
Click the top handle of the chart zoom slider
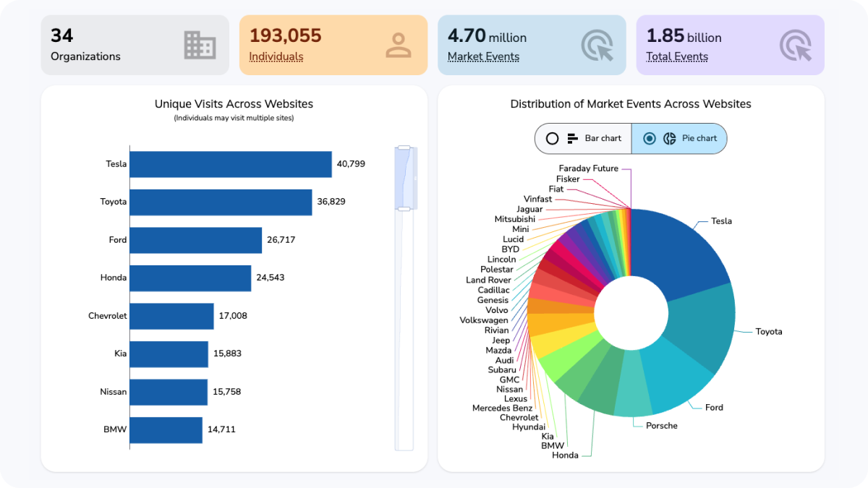coord(404,148)
